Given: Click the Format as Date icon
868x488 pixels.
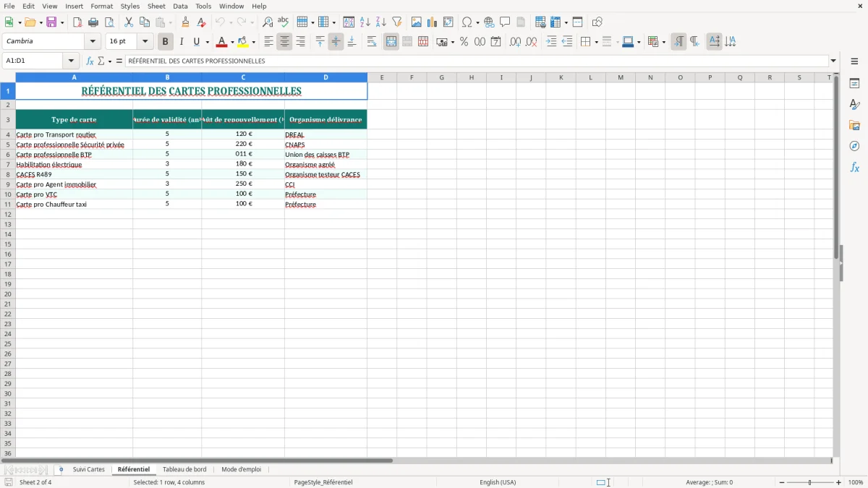Looking at the screenshot, I should (x=496, y=42).
